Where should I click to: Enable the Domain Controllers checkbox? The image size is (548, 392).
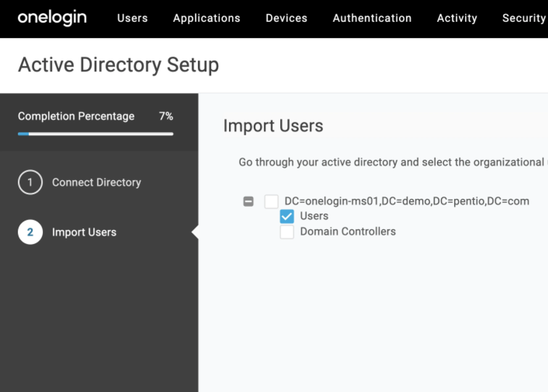pyautogui.click(x=287, y=232)
